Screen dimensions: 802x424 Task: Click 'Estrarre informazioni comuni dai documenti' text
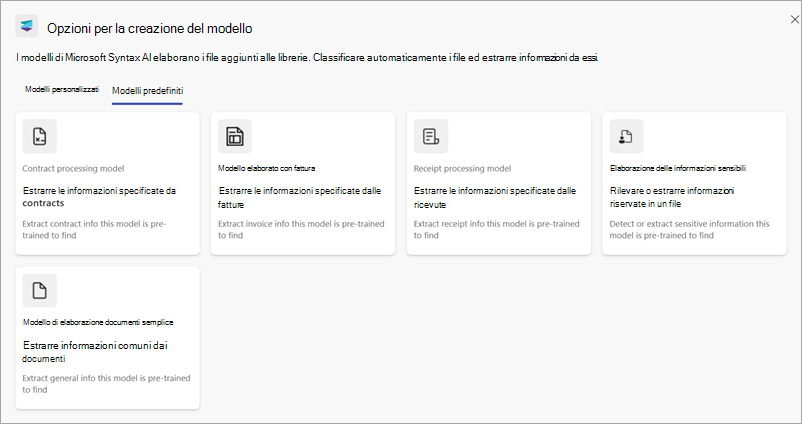[x=95, y=352]
